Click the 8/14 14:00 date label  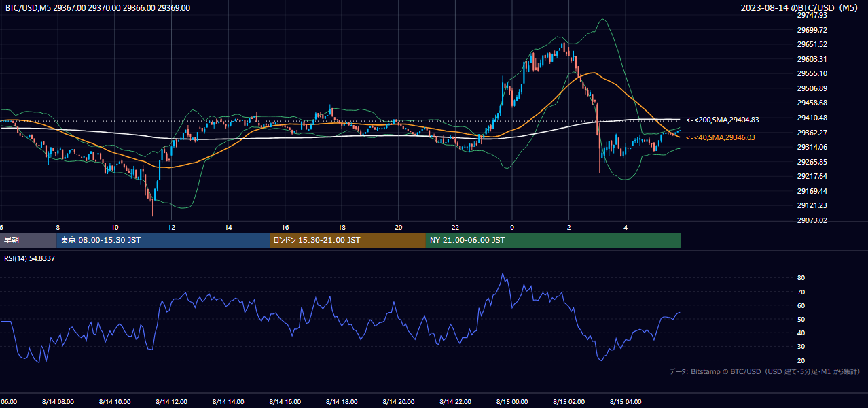point(228,402)
